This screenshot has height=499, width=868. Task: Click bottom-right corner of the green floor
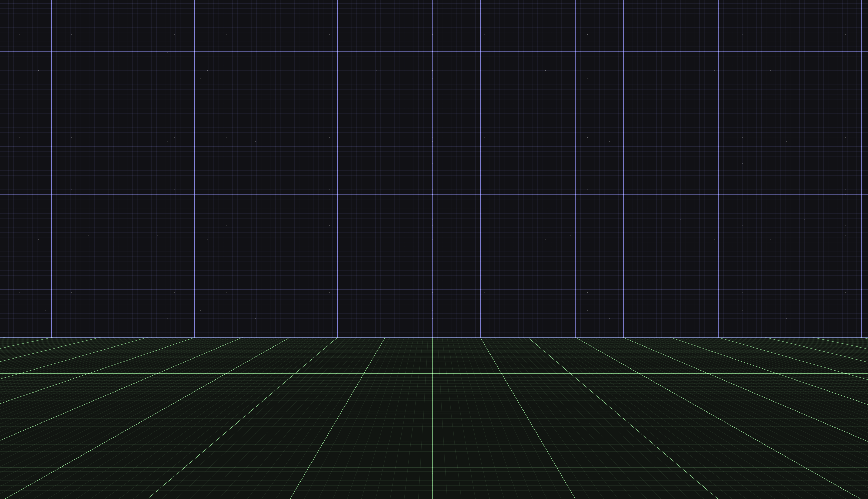point(867,498)
